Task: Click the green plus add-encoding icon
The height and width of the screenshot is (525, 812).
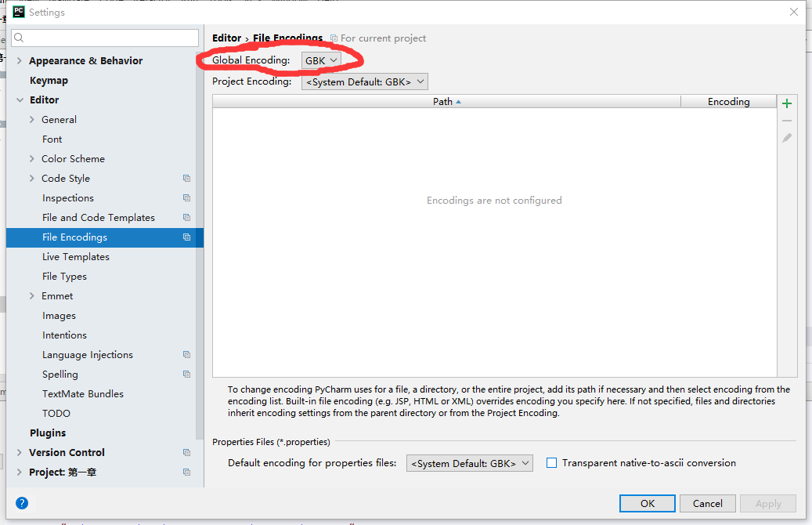Action: [787, 103]
